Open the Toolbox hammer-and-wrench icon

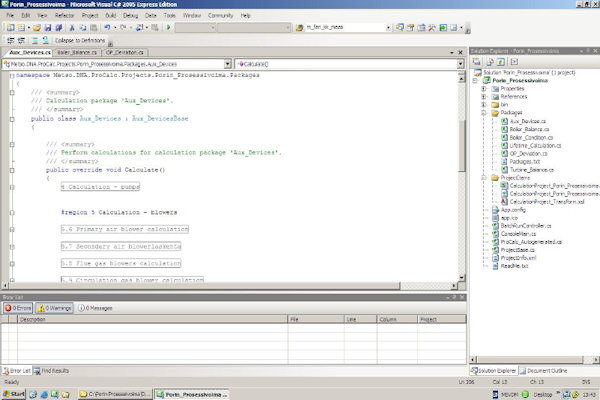432,28
